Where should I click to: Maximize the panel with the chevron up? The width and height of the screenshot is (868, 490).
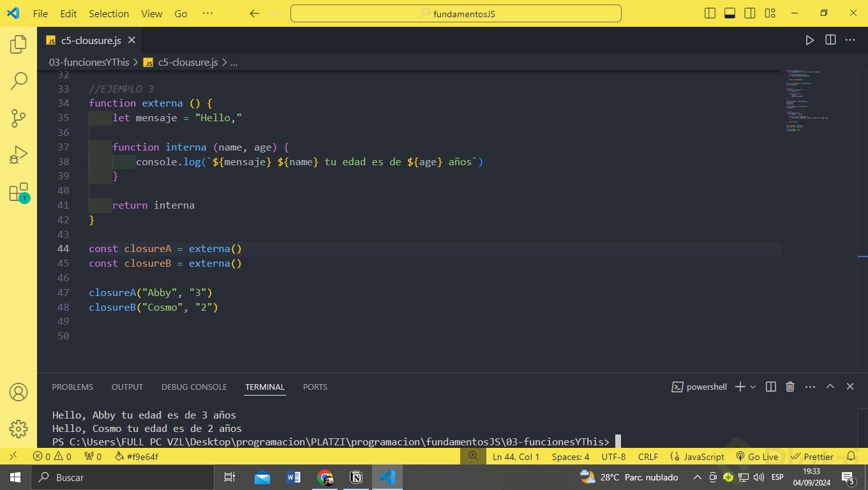(x=830, y=387)
